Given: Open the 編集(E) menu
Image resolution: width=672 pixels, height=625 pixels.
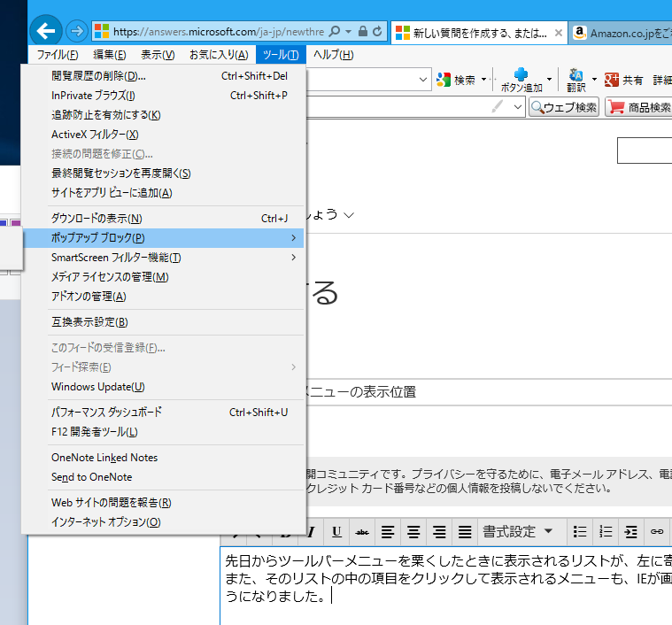Looking at the screenshot, I should point(110,55).
